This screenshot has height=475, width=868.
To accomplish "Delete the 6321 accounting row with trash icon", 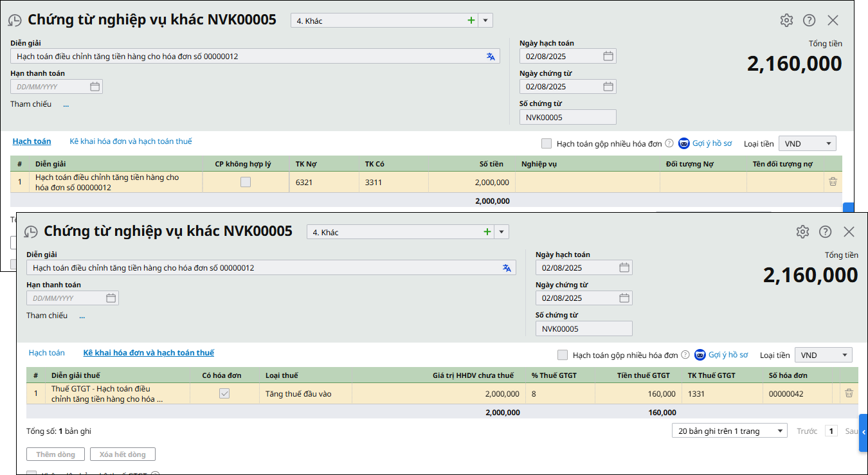I will pos(833,182).
